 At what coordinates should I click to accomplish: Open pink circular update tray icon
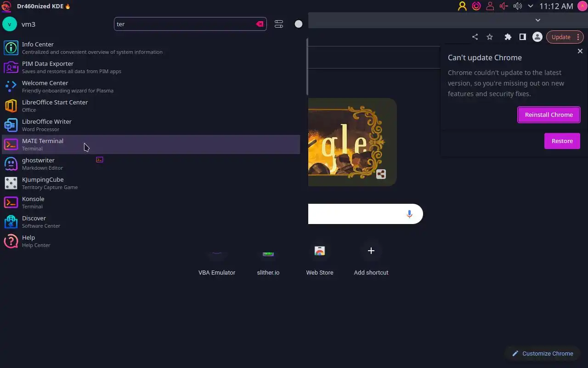point(476,6)
